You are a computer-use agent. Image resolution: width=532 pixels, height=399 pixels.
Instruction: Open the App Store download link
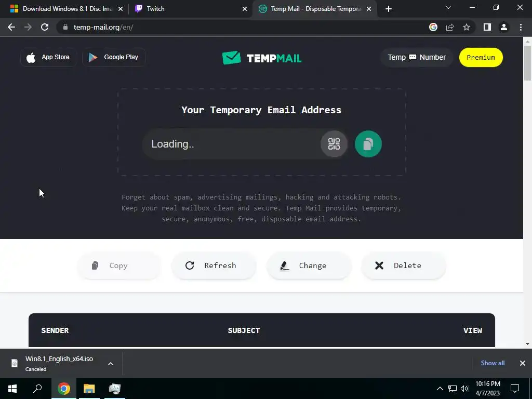[x=48, y=57]
